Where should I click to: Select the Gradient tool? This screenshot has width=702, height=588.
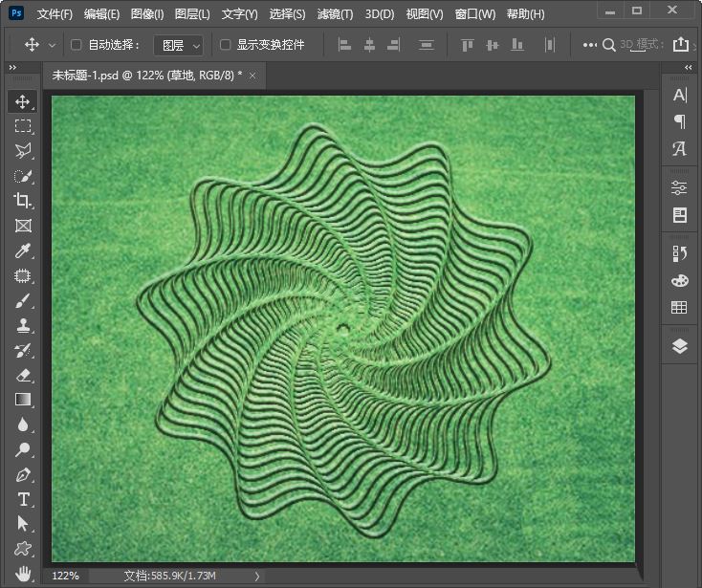[22, 399]
